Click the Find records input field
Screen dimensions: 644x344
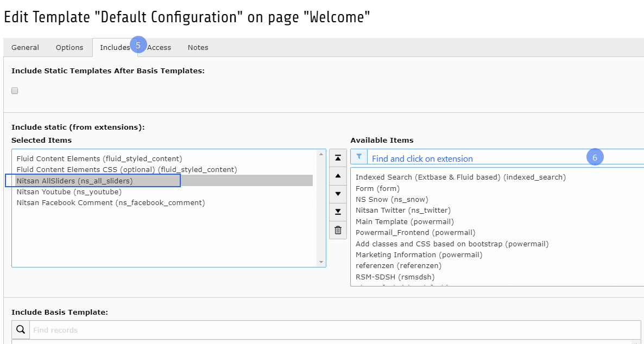[x=335, y=330]
